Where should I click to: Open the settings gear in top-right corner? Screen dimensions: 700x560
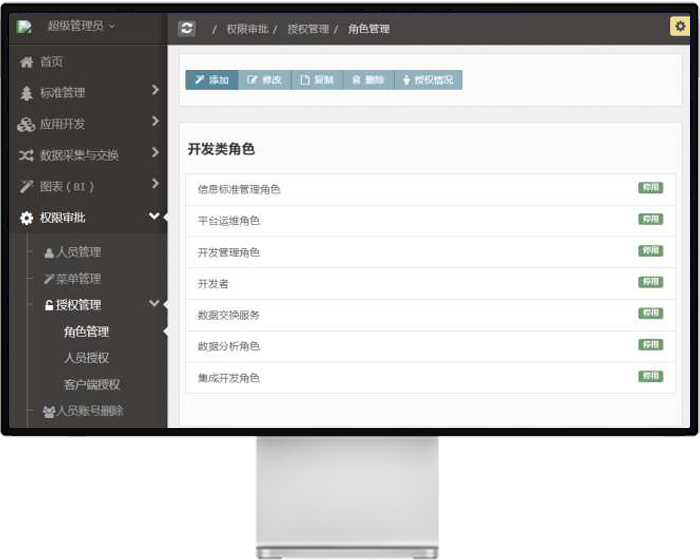click(679, 27)
